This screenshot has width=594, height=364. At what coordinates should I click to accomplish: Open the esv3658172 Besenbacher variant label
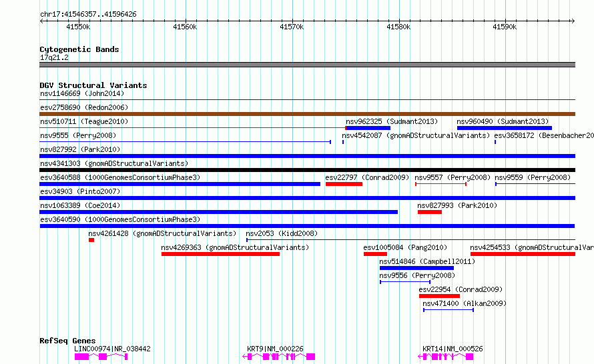coord(544,135)
